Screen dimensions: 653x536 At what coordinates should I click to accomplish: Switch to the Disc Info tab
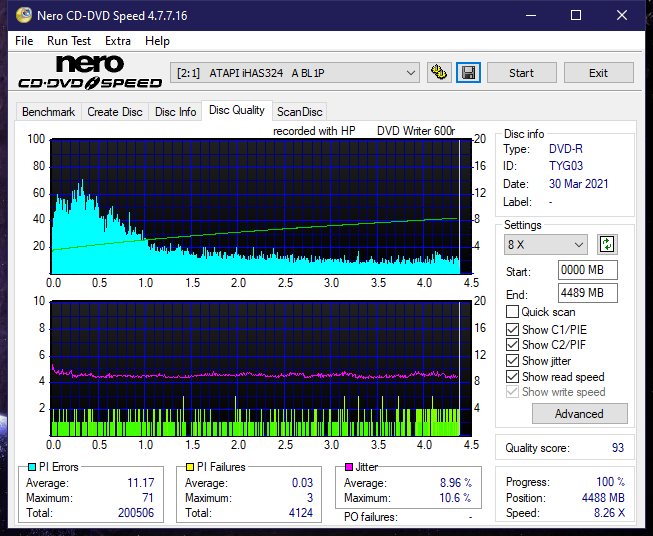click(175, 112)
